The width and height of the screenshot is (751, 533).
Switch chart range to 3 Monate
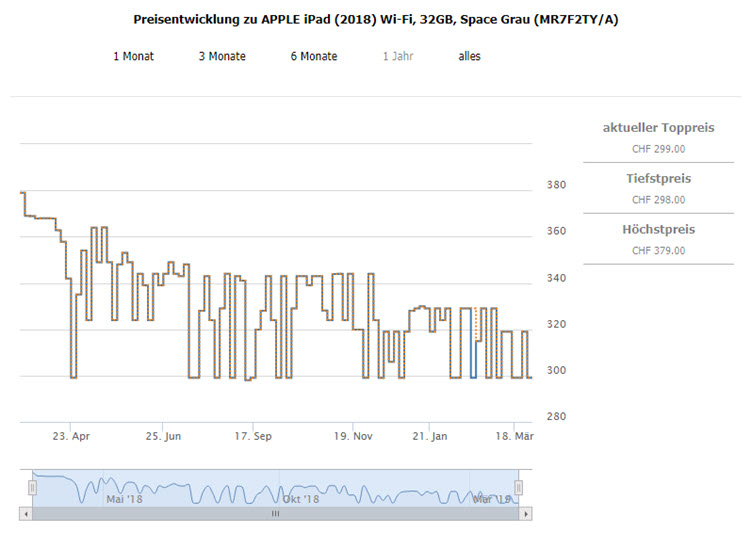pyautogui.click(x=222, y=56)
